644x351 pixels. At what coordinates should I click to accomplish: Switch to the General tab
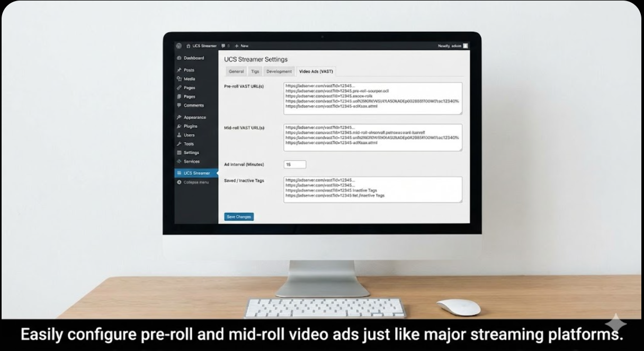tap(236, 71)
